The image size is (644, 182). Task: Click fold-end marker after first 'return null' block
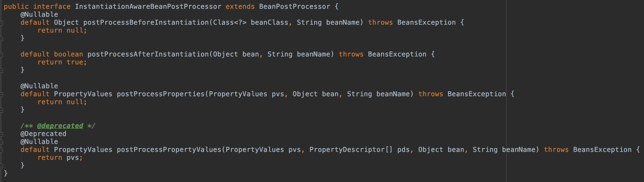(1, 38)
